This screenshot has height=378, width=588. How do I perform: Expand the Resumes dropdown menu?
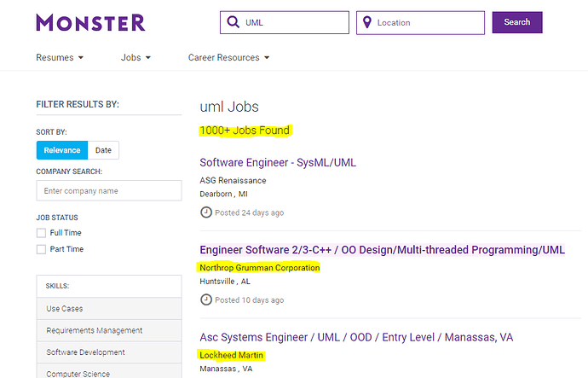60,57
